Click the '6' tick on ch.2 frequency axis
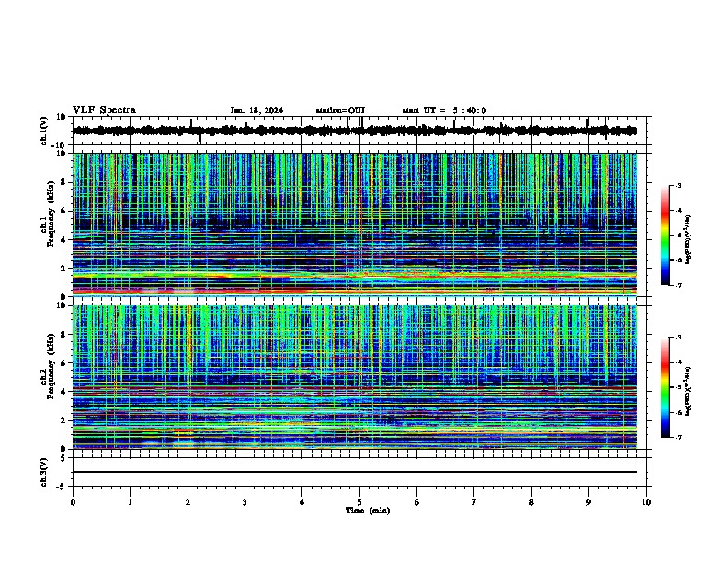 pos(63,363)
